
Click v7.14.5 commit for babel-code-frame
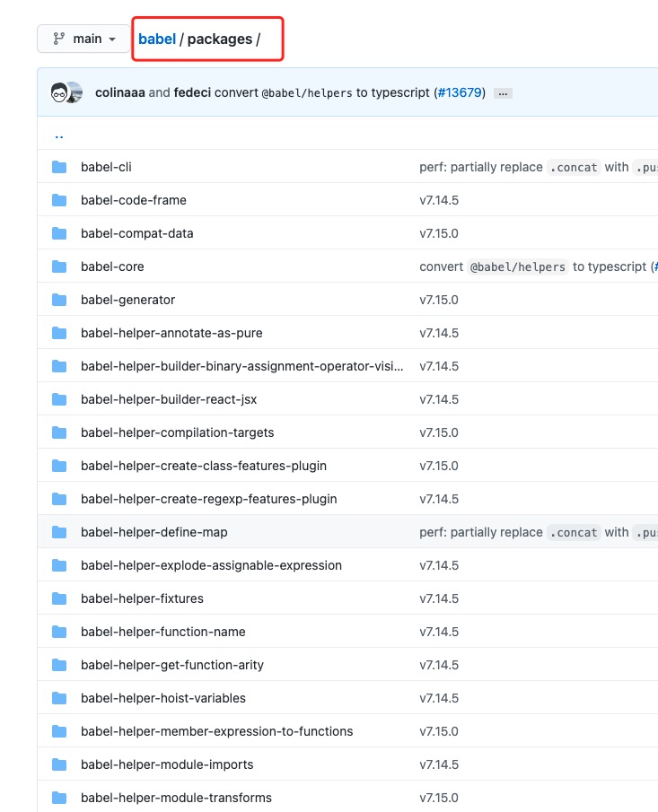point(439,200)
